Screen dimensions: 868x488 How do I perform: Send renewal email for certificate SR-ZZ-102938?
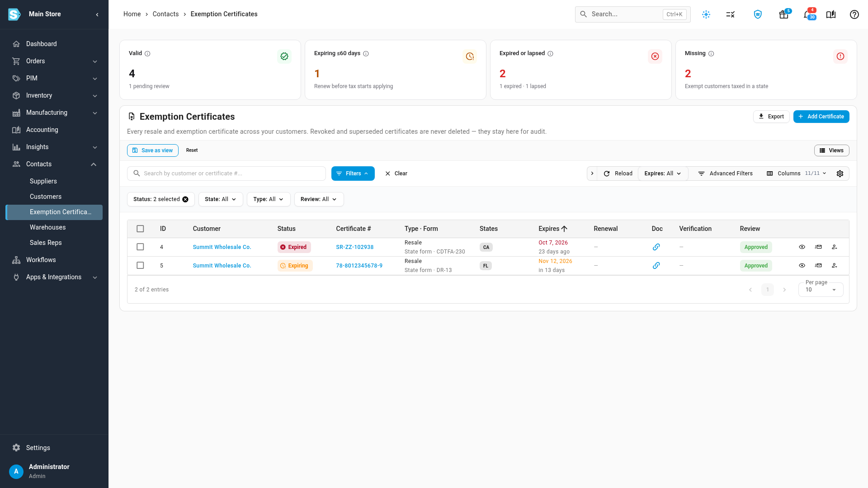click(818, 247)
